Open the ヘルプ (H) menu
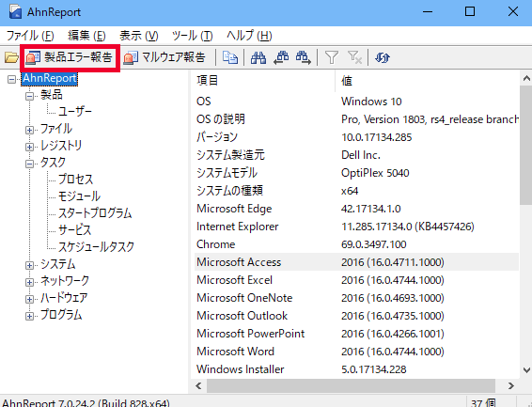This screenshot has height=407, width=532. [x=249, y=36]
